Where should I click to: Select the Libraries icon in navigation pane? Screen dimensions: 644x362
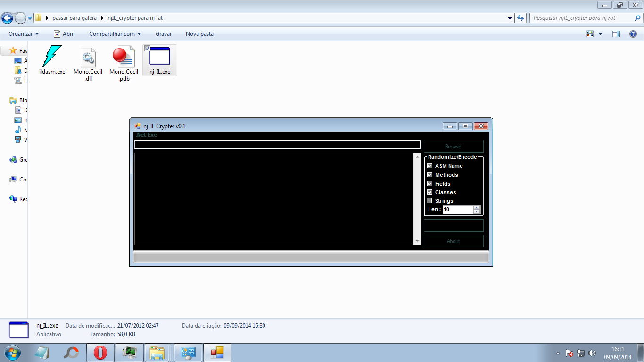pyautogui.click(x=13, y=100)
